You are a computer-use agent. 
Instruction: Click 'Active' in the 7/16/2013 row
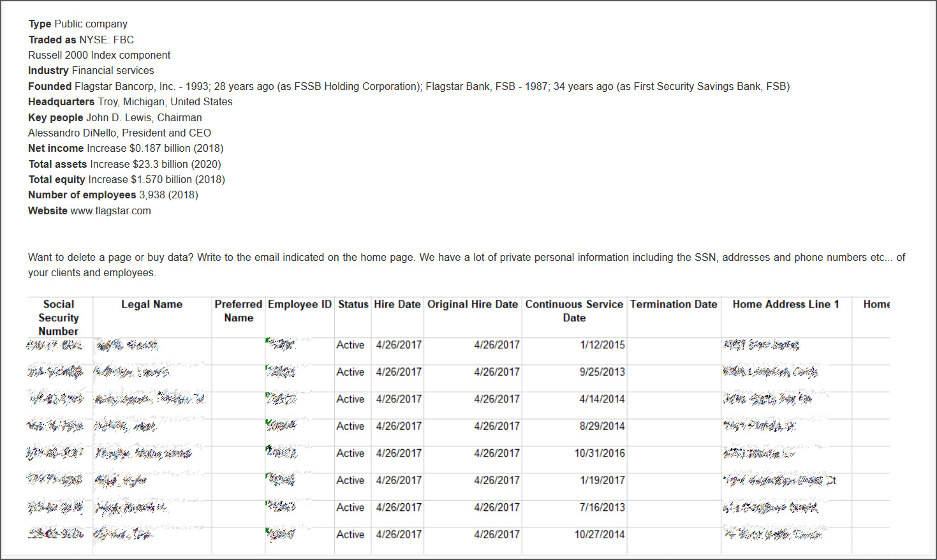tap(350, 508)
